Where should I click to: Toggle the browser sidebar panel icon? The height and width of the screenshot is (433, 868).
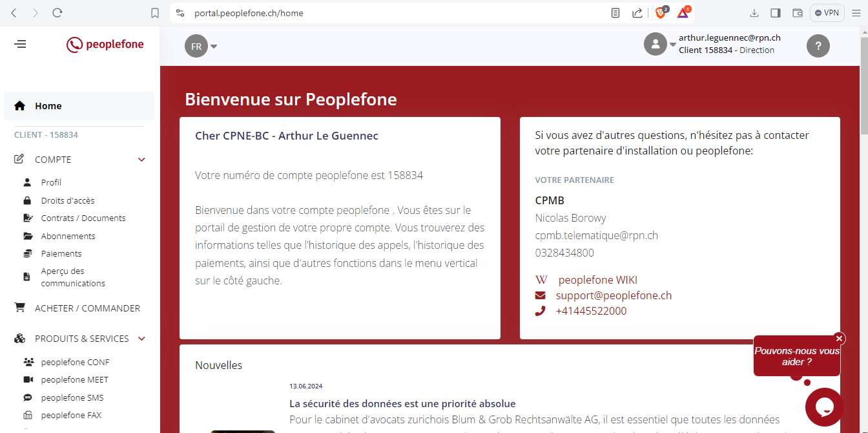click(776, 13)
